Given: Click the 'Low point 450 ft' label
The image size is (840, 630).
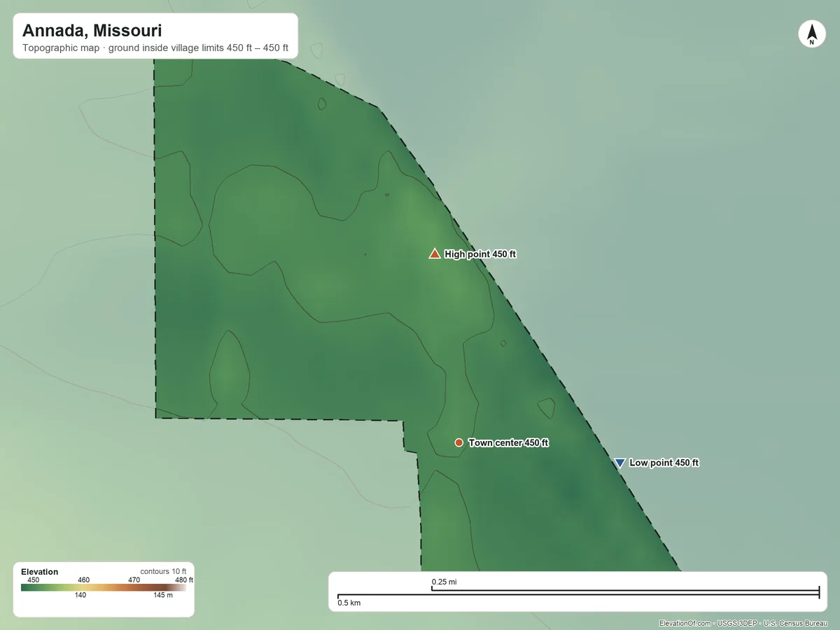Looking at the screenshot, I should pos(664,463).
